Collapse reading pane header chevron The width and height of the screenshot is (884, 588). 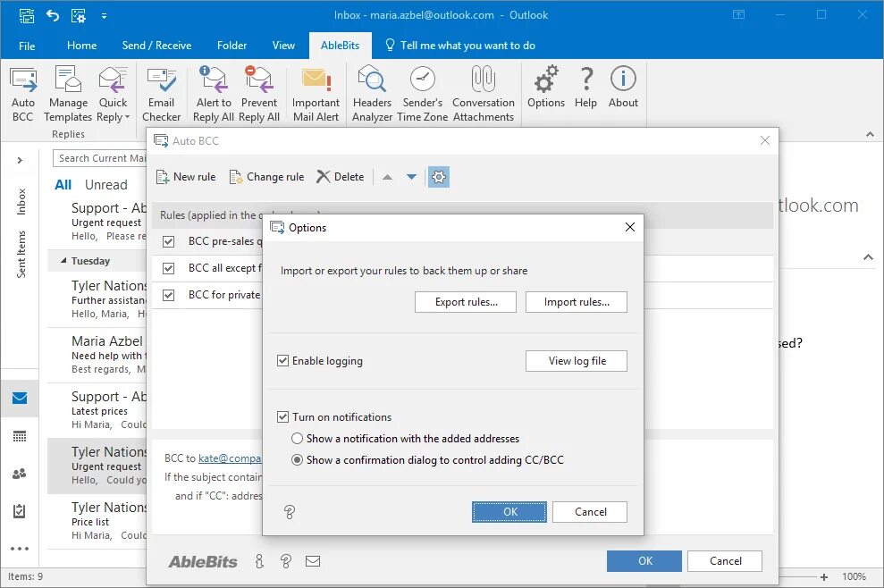click(x=868, y=257)
